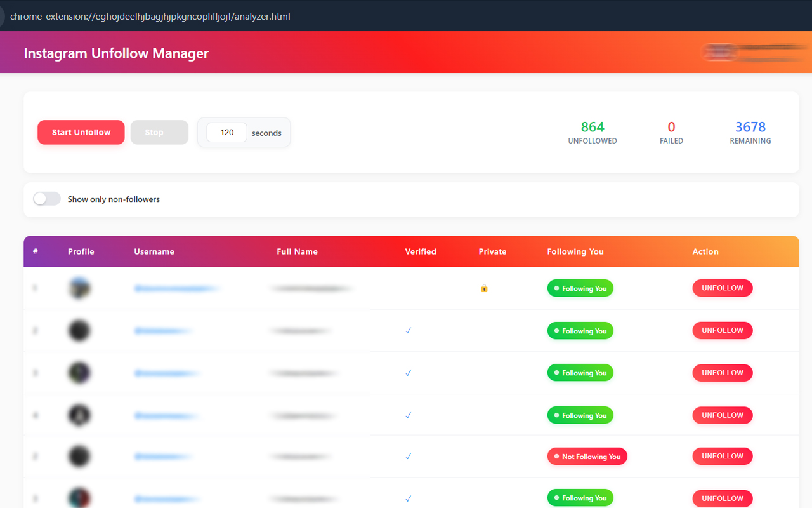Click the Verified column header
Viewport: 812px width, 508px height.
421,251
